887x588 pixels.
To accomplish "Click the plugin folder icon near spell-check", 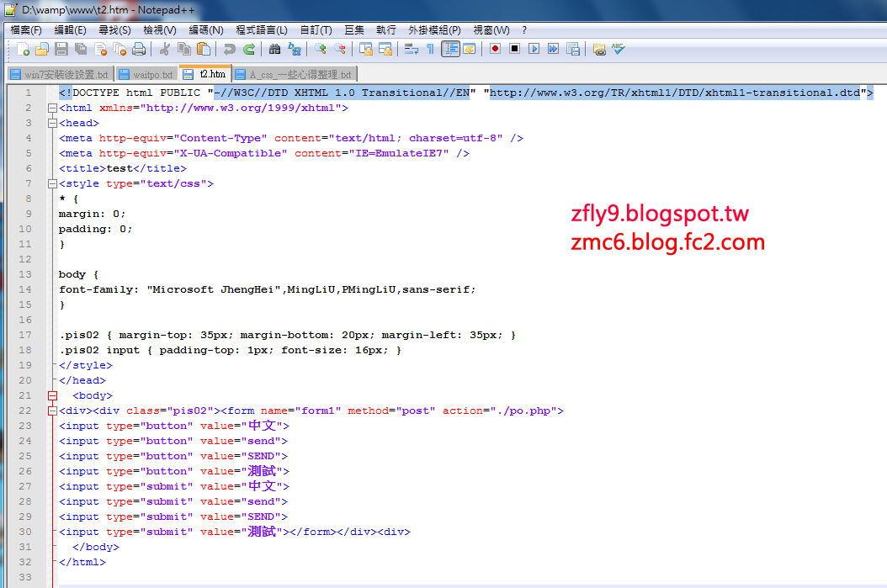I will [x=599, y=49].
